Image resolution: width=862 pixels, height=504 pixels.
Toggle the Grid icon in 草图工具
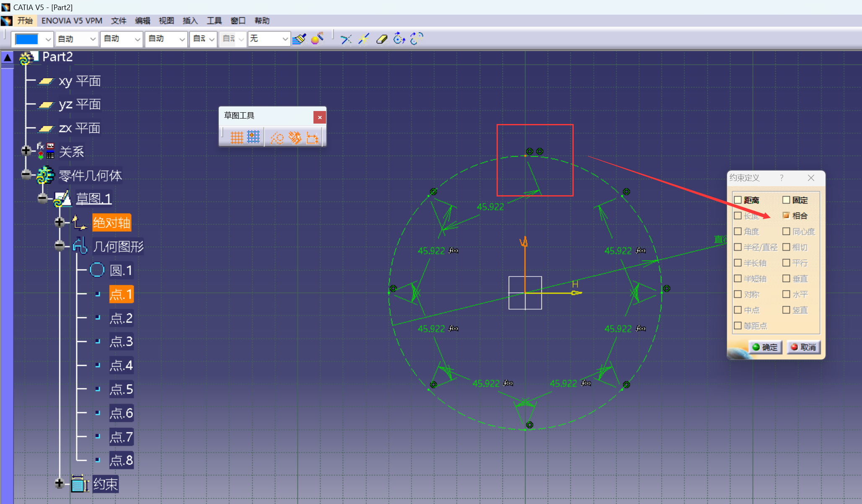[x=237, y=137]
